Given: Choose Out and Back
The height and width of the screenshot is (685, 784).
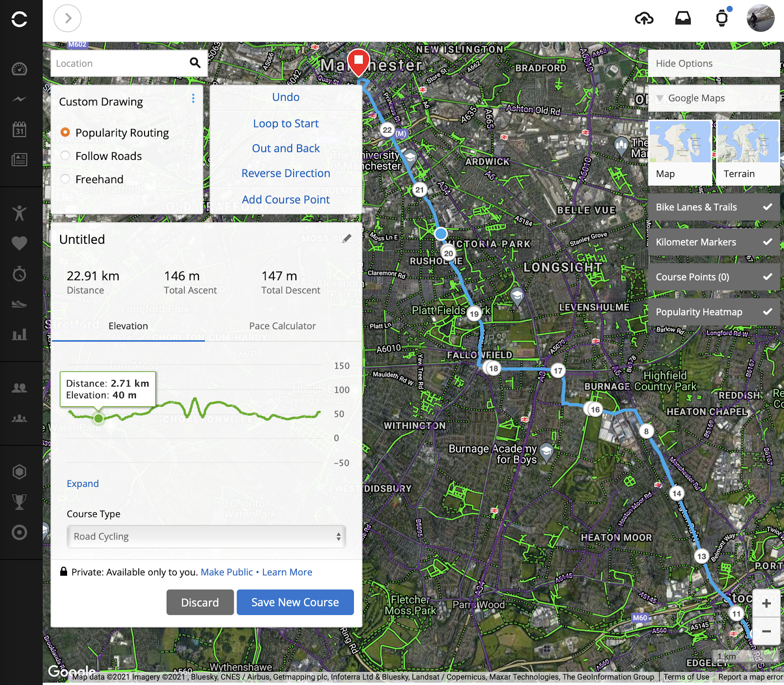Looking at the screenshot, I should pos(286,149).
